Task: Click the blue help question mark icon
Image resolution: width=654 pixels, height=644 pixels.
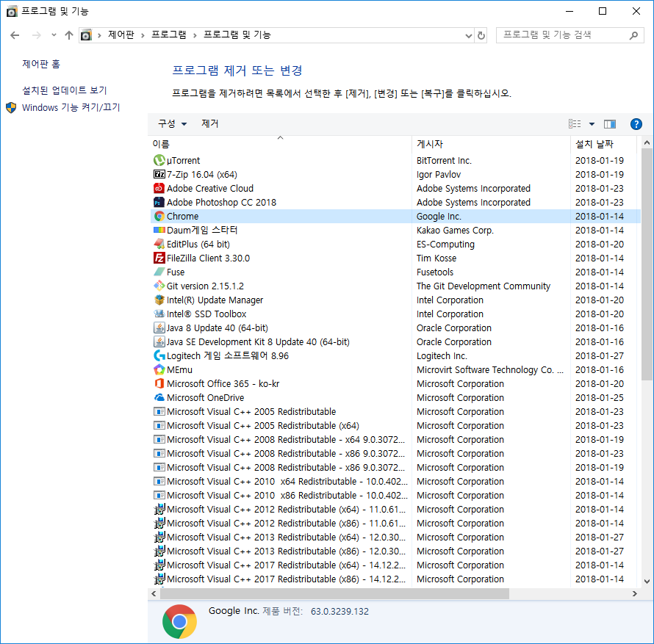Action: point(636,124)
